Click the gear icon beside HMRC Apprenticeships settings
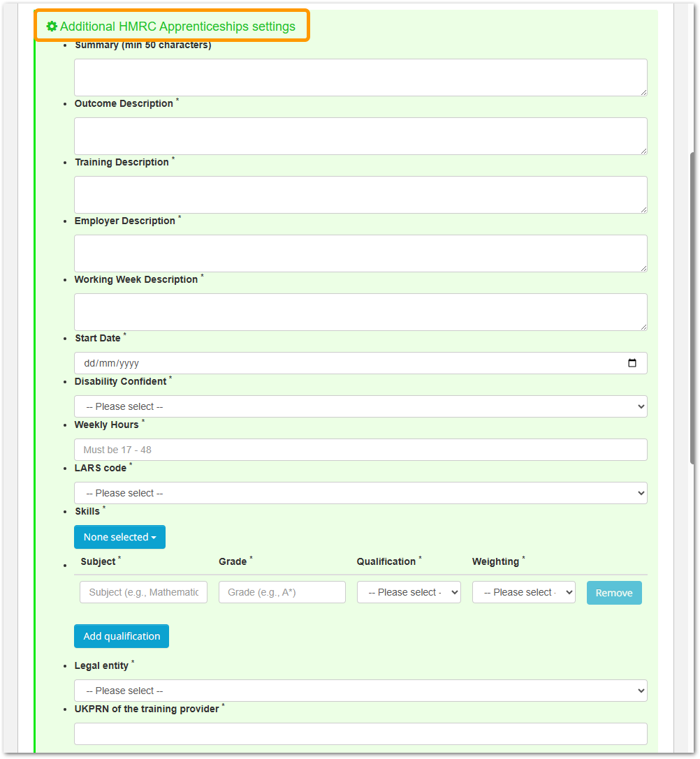700x759 pixels. pyautogui.click(x=52, y=26)
